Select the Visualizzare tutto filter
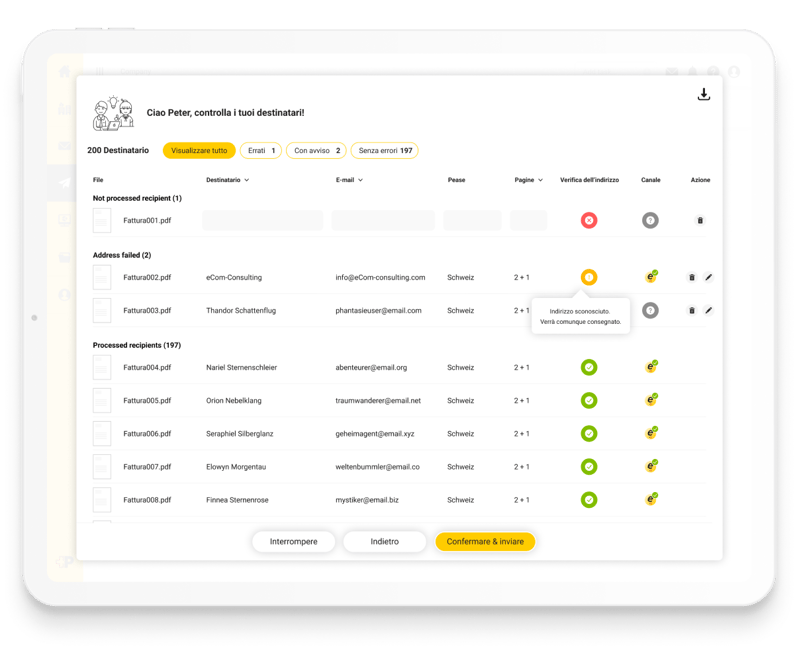 click(x=199, y=150)
